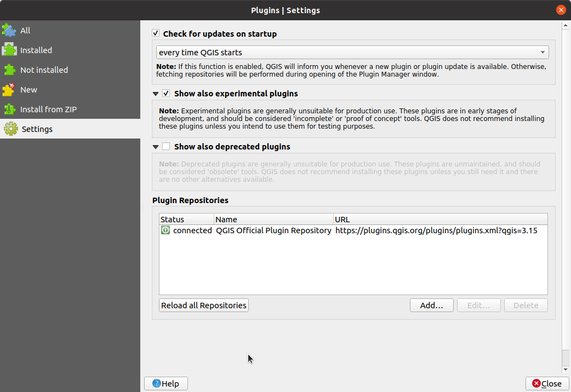Open the Install from ZIP tab
The image size is (571, 392).
tap(70, 109)
